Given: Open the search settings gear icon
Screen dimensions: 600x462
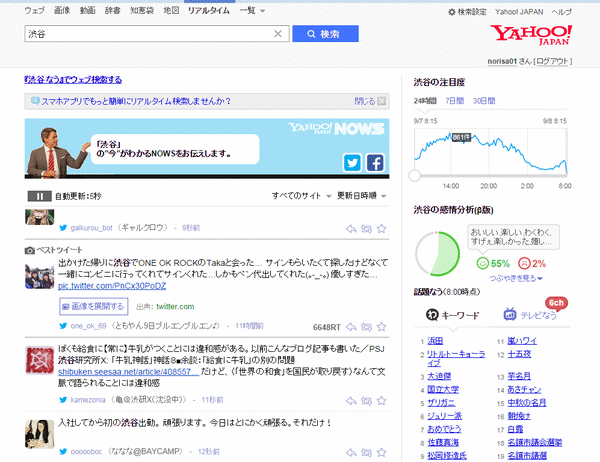Looking at the screenshot, I should click(452, 12).
